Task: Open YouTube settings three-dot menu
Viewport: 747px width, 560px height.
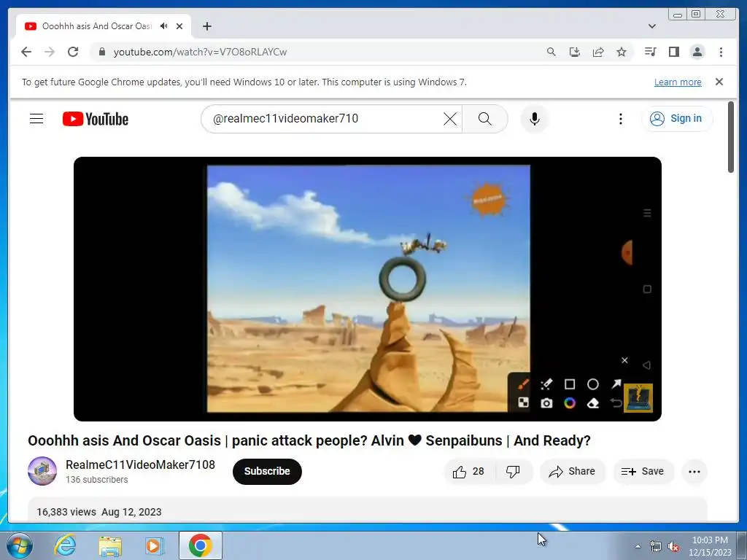Action: click(x=620, y=119)
